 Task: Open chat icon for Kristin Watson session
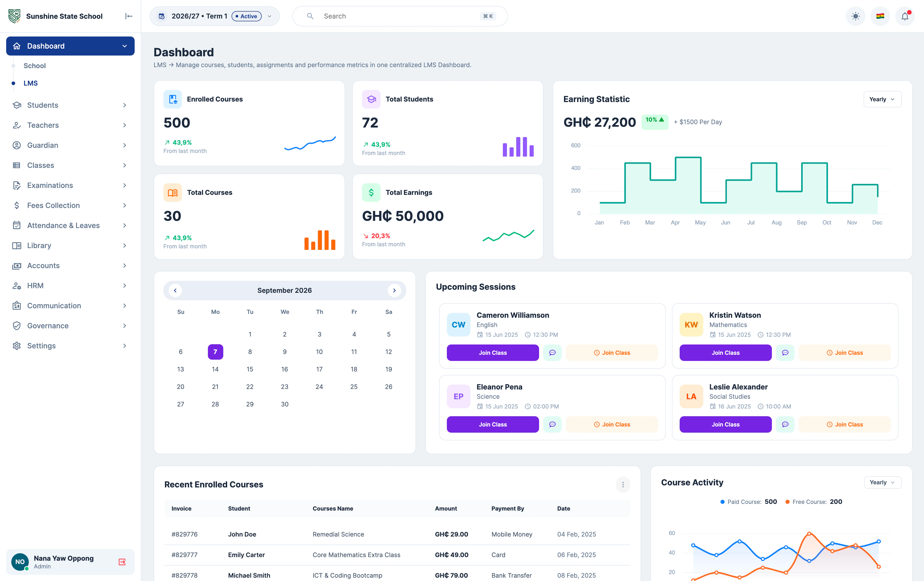click(785, 352)
